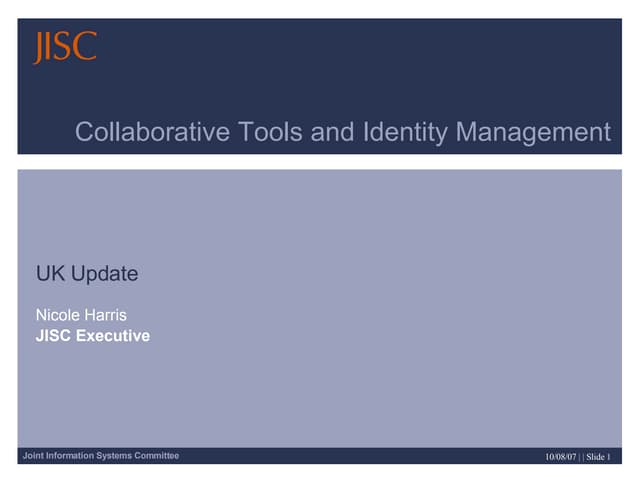This screenshot has width=640, height=480.
Task: Click the UK Update subtitle text
Action: 87,274
